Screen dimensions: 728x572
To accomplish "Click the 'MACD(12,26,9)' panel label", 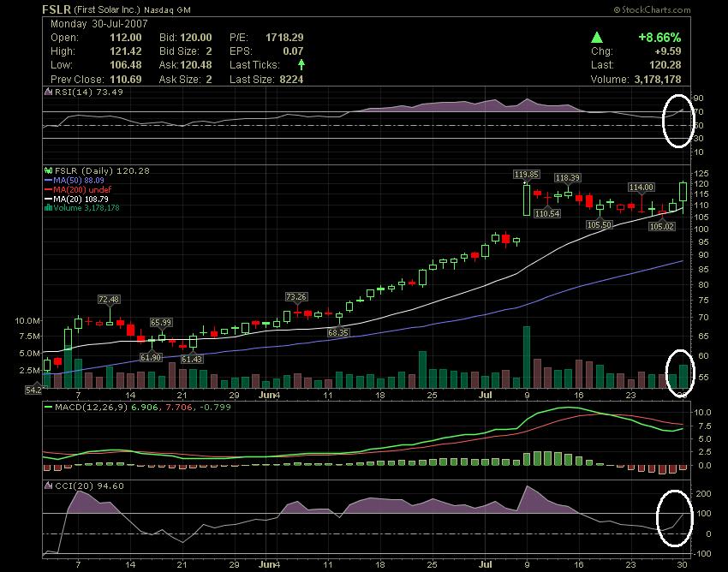I will 91,408.
